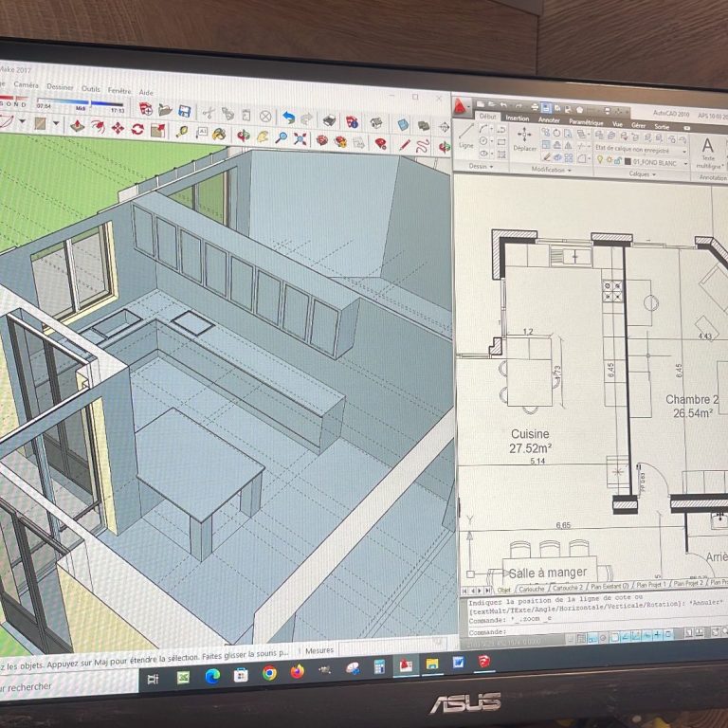Select the Orbit tool in SketchUp
Screen dimensions: 728x728
pyautogui.click(x=243, y=136)
